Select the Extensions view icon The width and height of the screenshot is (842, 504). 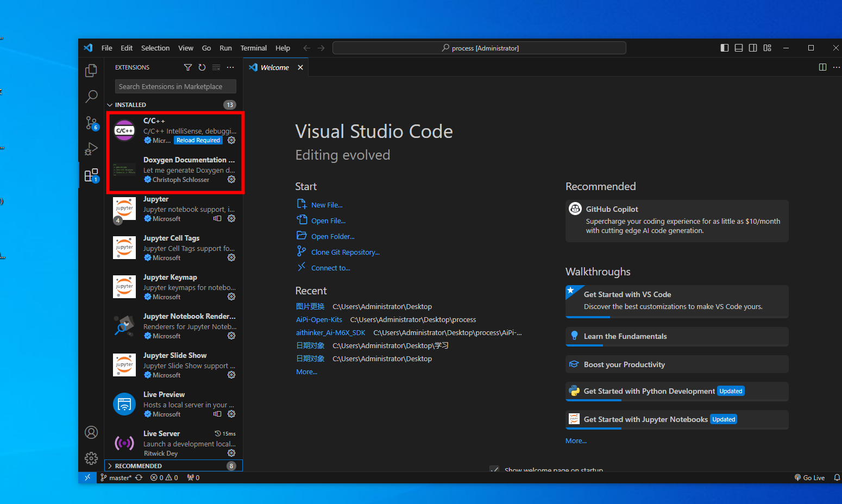click(x=91, y=175)
